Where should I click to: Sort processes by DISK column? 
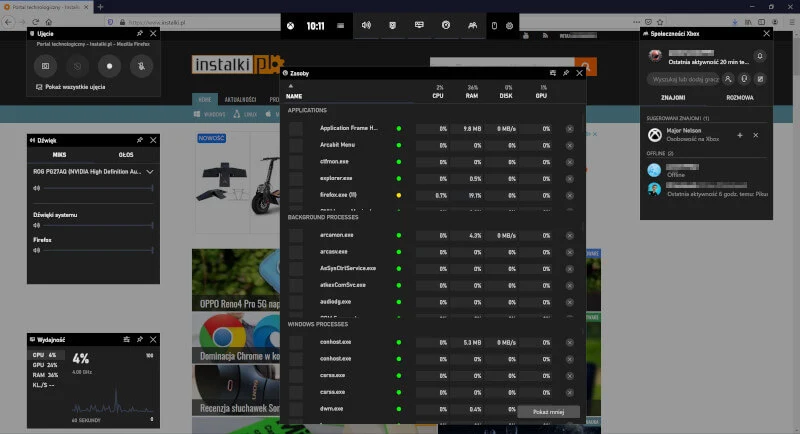[506, 95]
